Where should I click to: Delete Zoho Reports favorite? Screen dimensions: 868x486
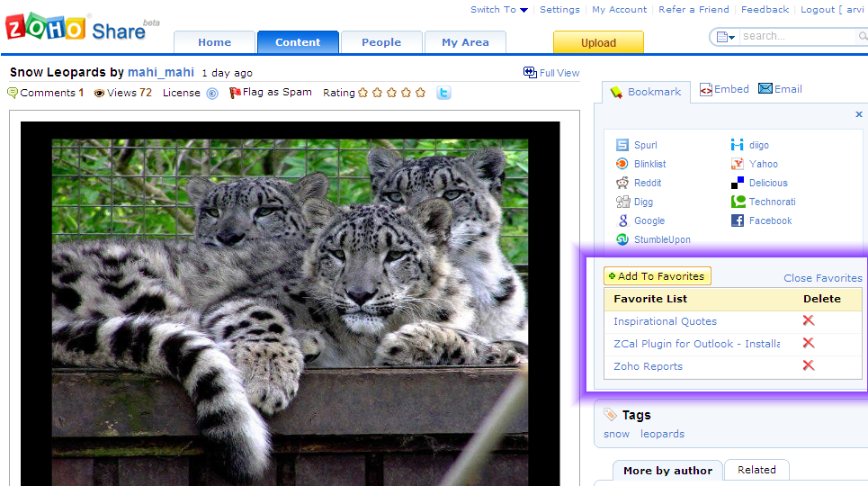click(x=808, y=365)
